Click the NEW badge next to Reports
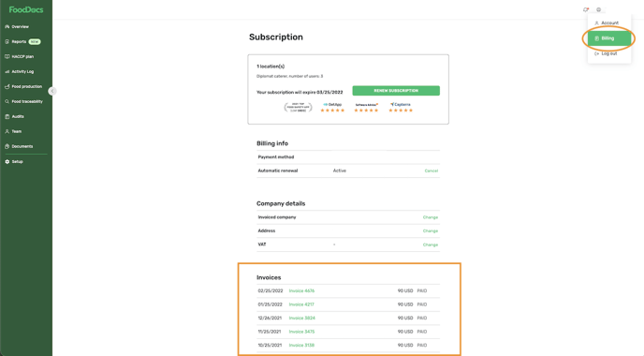Screen dimensions: 644x356 [x=35, y=41]
